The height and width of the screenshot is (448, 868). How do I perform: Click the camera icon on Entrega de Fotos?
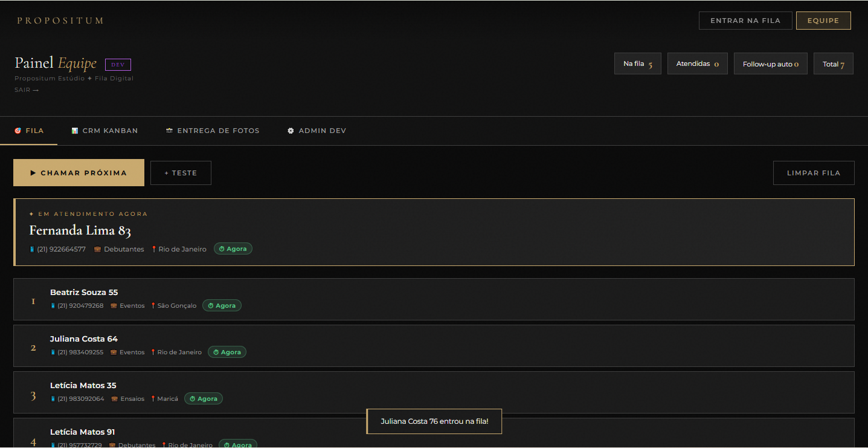[169, 131]
